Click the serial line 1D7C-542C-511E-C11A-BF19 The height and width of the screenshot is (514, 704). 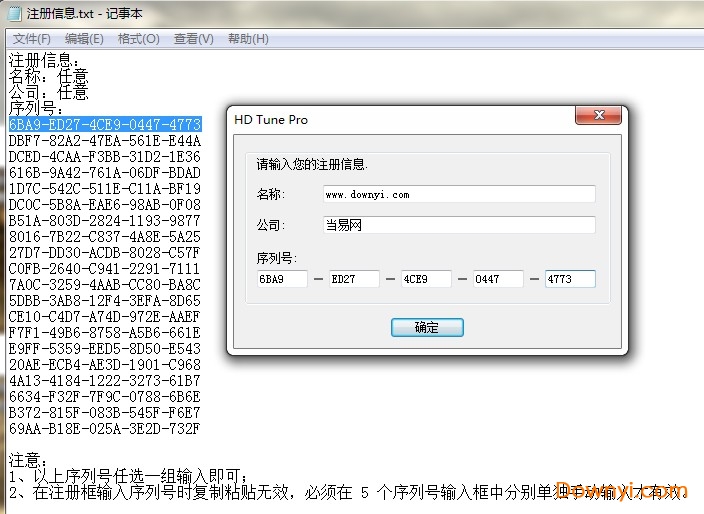[105, 189]
